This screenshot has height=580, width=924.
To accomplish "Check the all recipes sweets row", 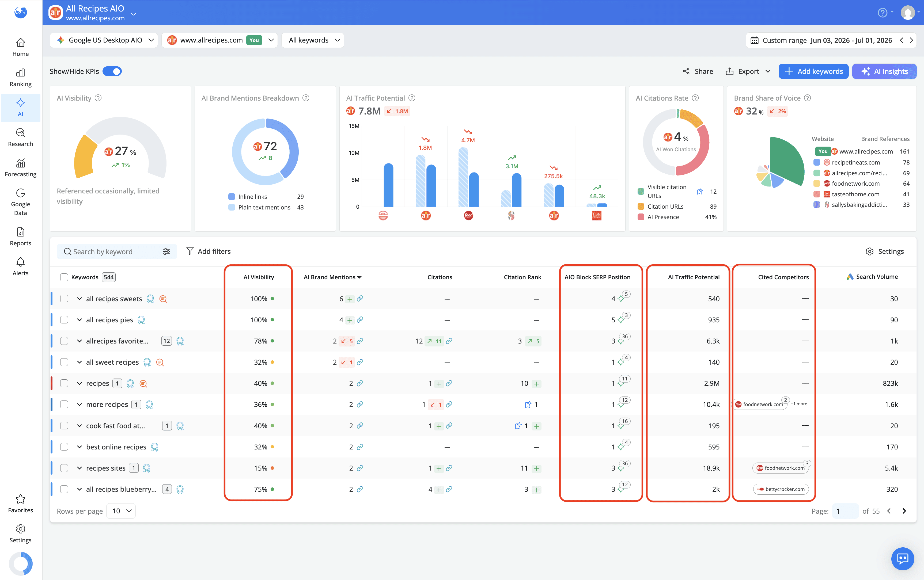I will (64, 299).
